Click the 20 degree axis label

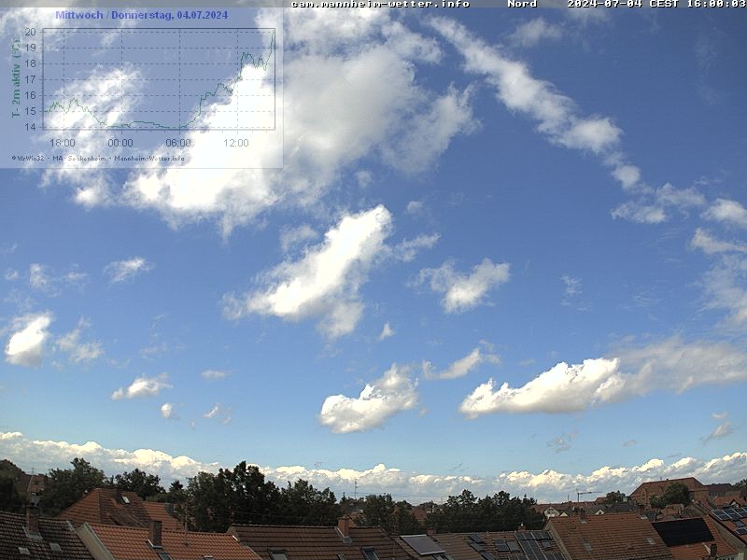coord(30,32)
